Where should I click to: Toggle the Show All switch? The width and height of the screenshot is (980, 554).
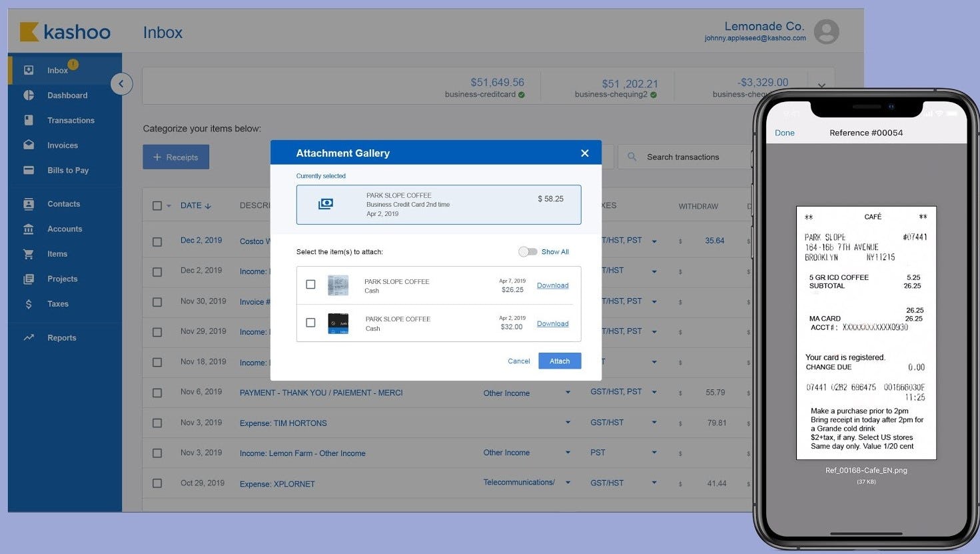pyautogui.click(x=528, y=252)
